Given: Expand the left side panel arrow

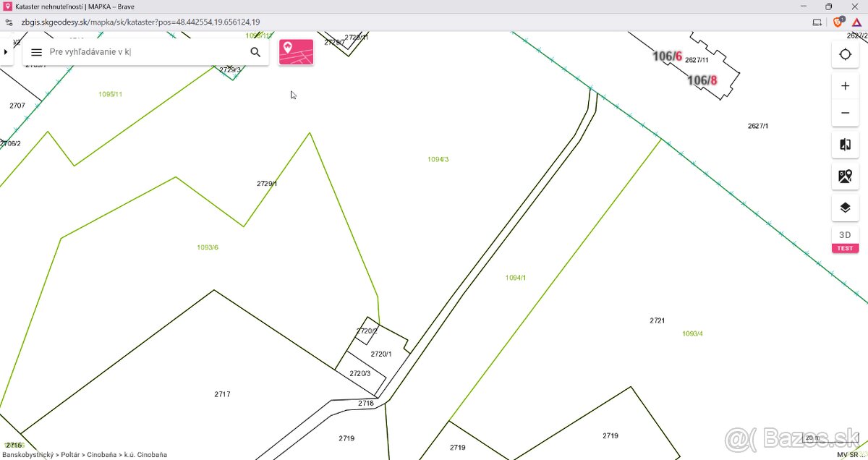Looking at the screenshot, I should point(6,52).
